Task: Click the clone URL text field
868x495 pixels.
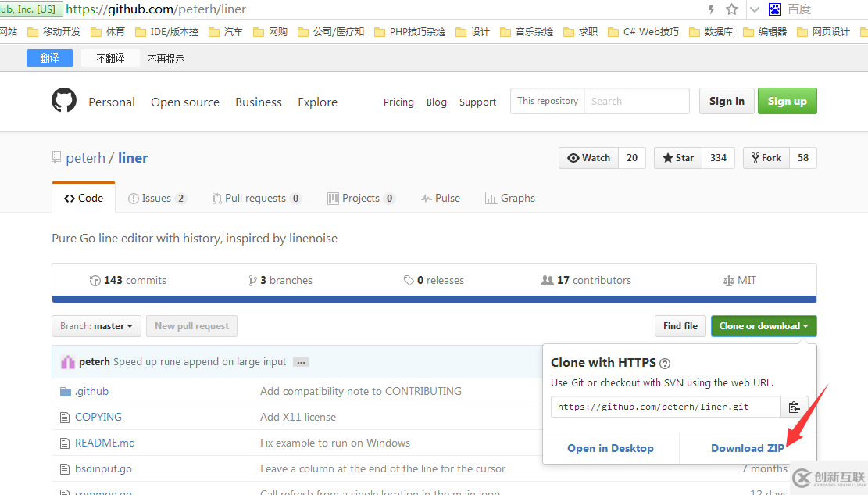Action: [x=666, y=407]
